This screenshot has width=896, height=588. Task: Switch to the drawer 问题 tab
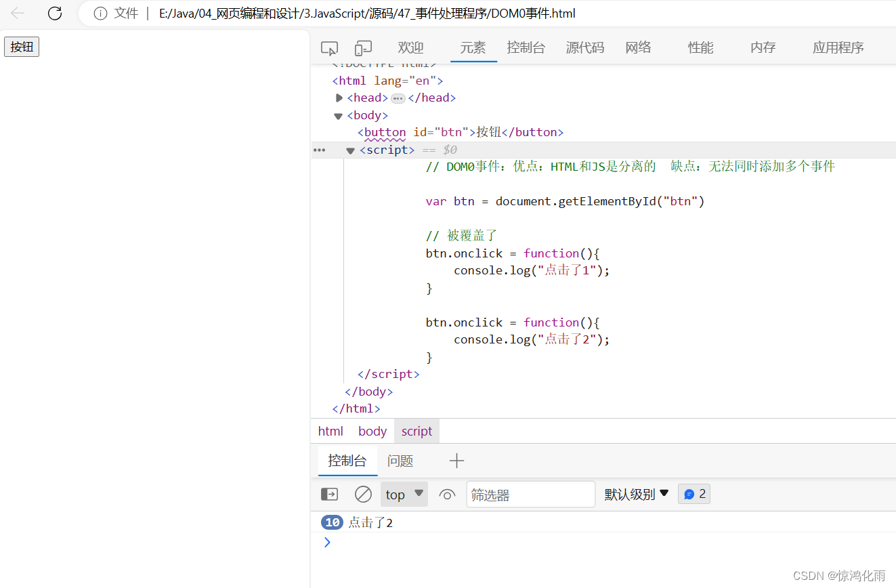(x=400, y=461)
